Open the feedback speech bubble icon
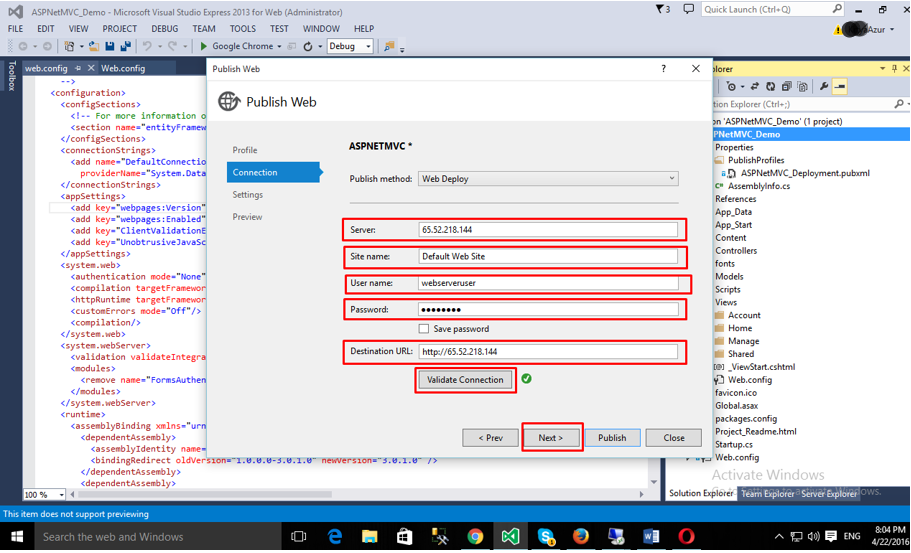The image size is (911, 553). click(688, 9)
